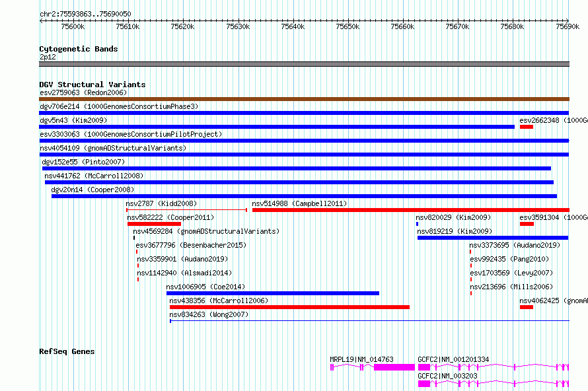Open the nsv1006905 (Coe2014) variant label
The height and width of the screenshot is (391, 588).
(205, 287)
